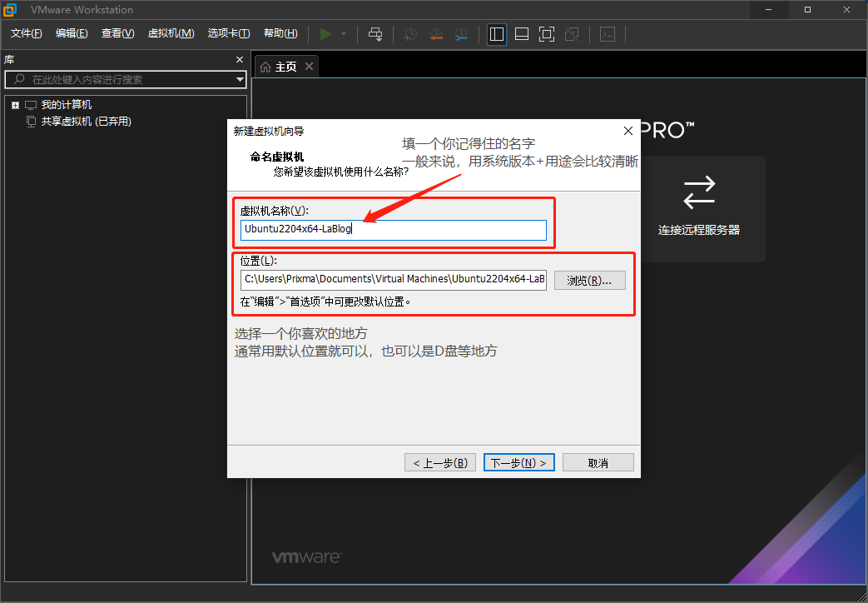Click the 下一步(N) button
The height and width of the screenshot is (603, 868).
point(518,463)
